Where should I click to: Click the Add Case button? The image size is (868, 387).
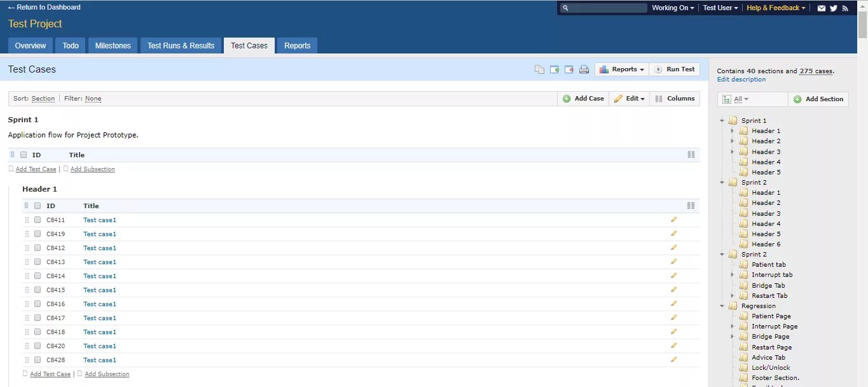pyautogui.click(x=583, y=99)
